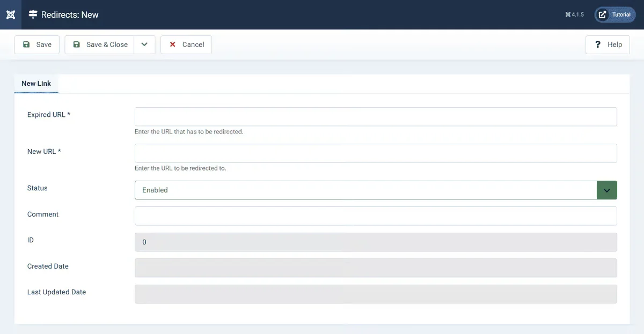Click the Expired URL label
Screen dimensions: 644x334
pos(48,115)
